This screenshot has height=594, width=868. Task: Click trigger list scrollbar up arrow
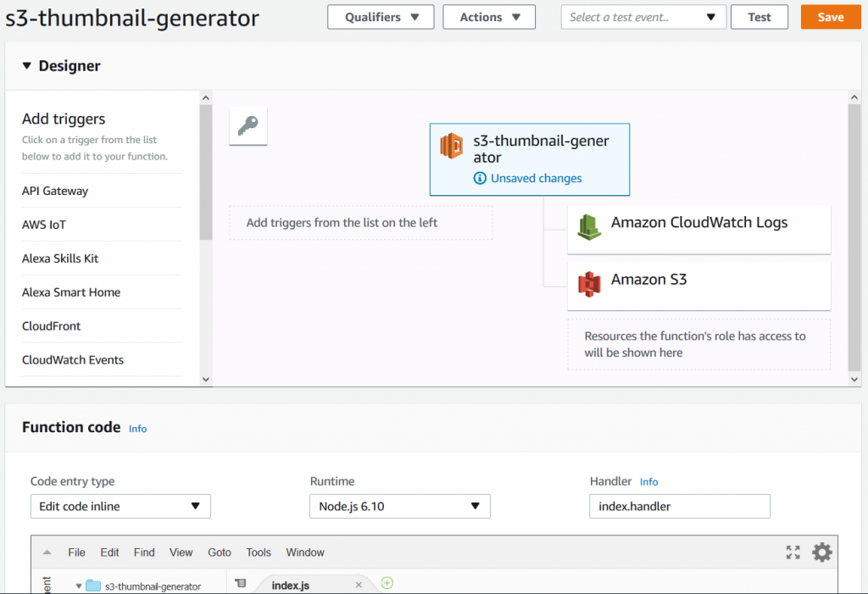pyautogui.click(x=206, y=98)
